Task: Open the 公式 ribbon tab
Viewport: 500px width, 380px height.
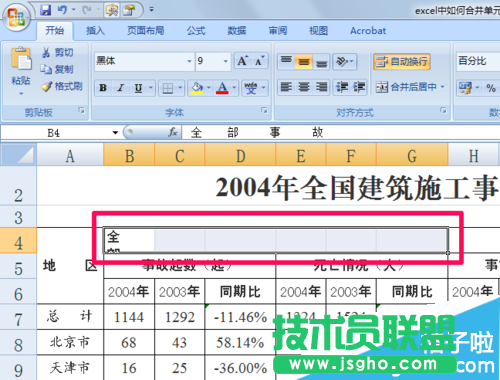Action: tap(196, 31)
